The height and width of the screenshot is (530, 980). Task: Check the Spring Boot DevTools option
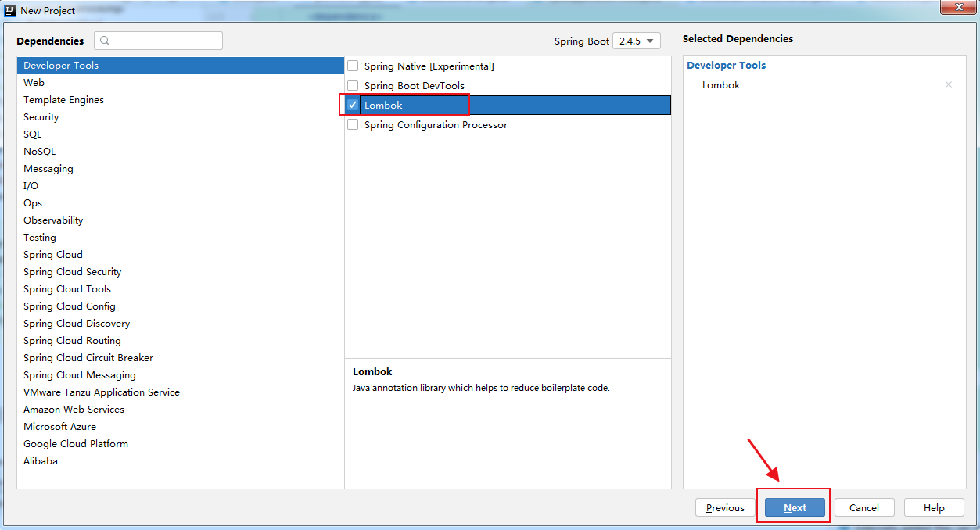tap(353, 85)
